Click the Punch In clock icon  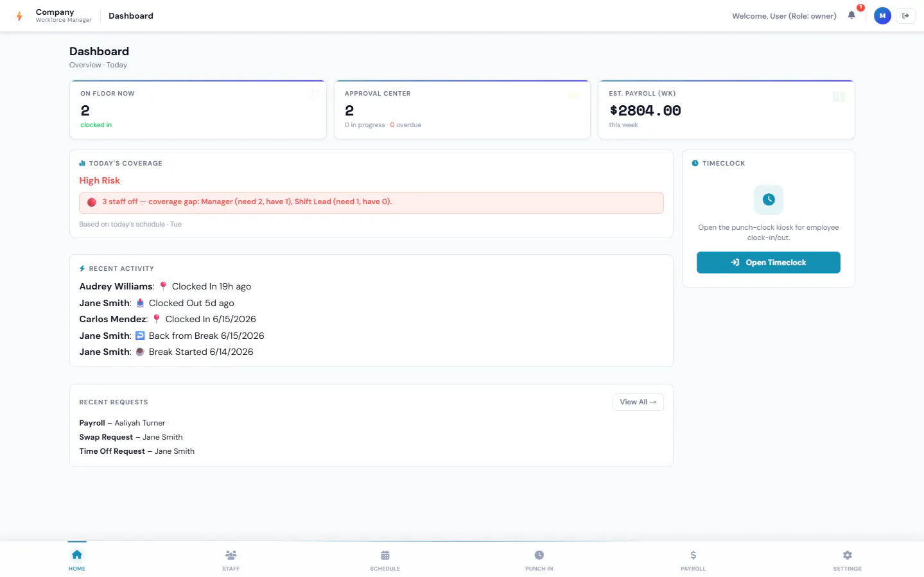(x=539, y=555)
